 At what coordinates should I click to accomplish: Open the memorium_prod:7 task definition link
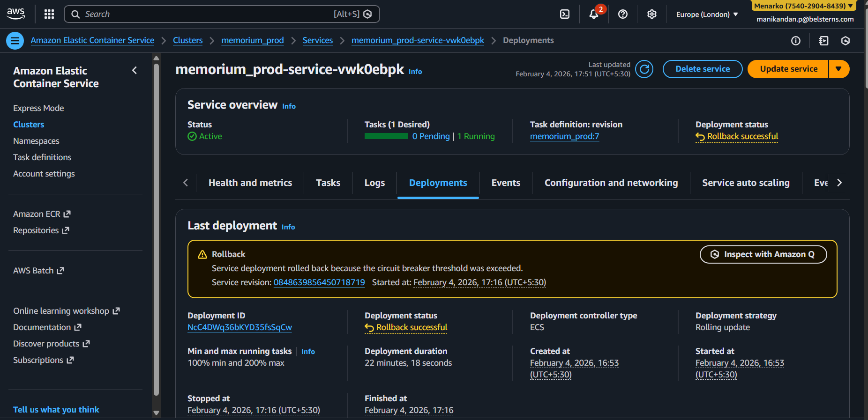pos(564,136)
